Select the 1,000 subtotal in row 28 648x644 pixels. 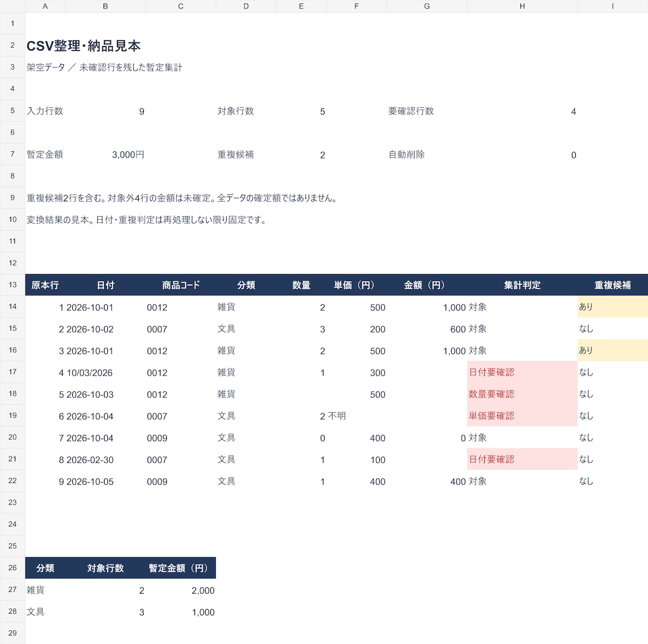[x=181, y=612]
